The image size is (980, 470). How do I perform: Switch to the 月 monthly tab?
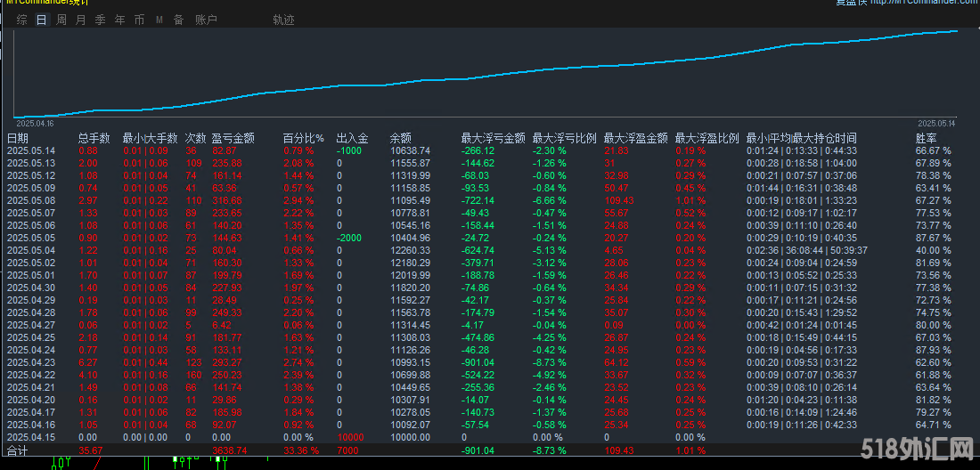click(81, 20)
